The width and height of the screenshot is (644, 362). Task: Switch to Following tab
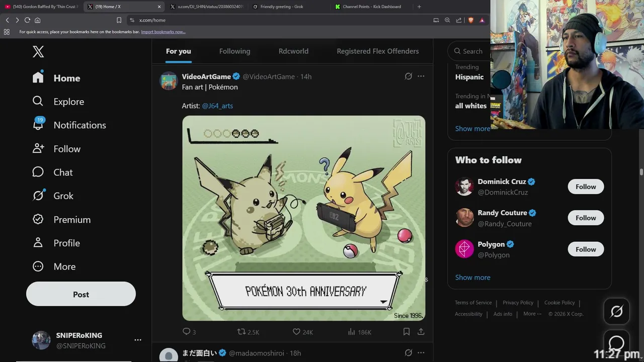pyautogui.click(x=234, y=51)
